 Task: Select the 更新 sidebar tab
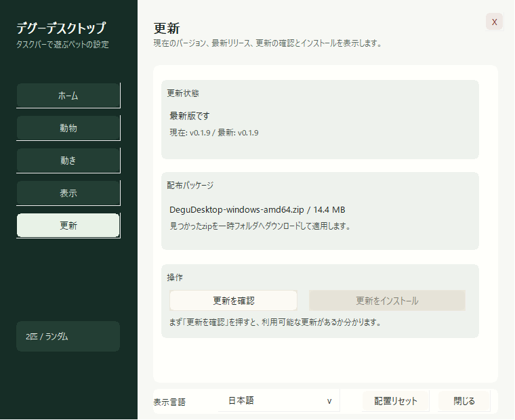tap(68, 226)
